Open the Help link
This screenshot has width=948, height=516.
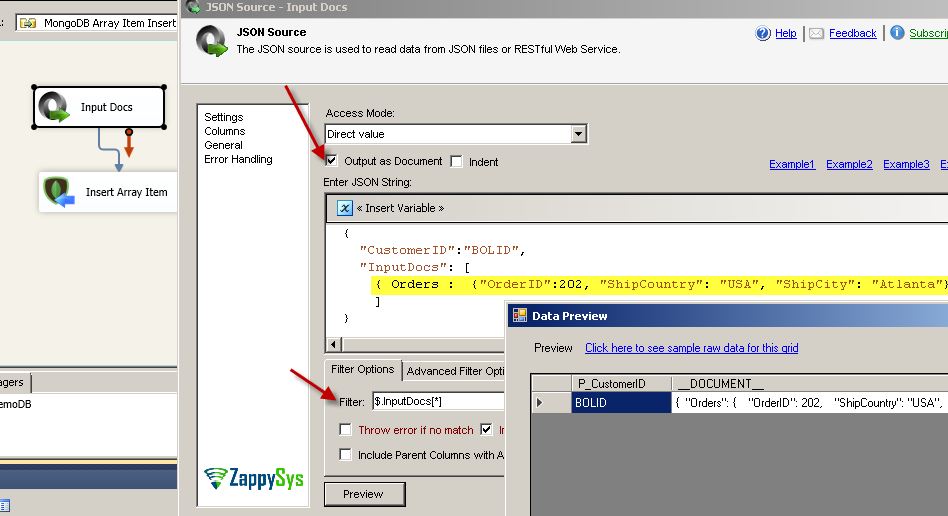[x=785, y=33]
